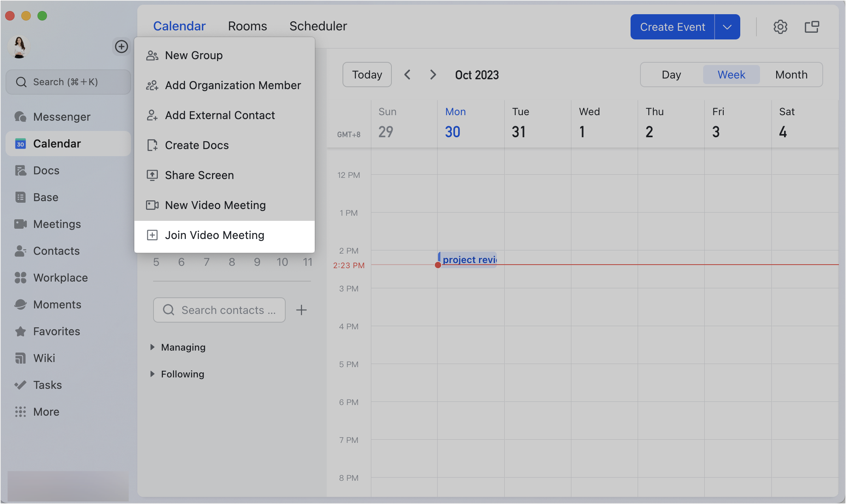Expand the Managing calendar section

coord(183,347)
